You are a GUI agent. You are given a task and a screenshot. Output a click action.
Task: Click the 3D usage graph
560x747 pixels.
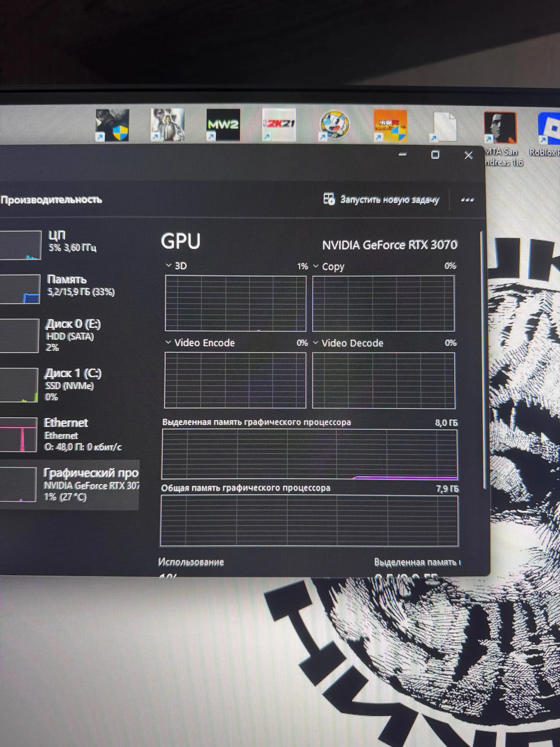point(236,303)
